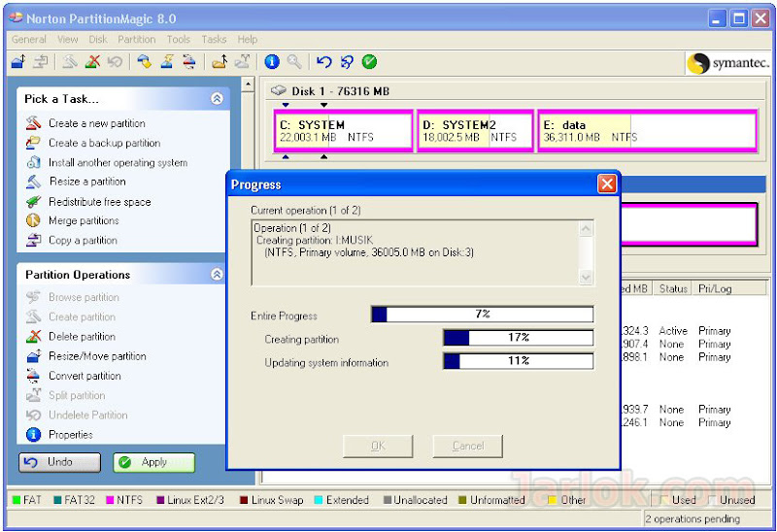The height and width of the screenshot is (532, 777).
Task: Click the Split partition toolbar icon
Action: (x=242, y=62)
